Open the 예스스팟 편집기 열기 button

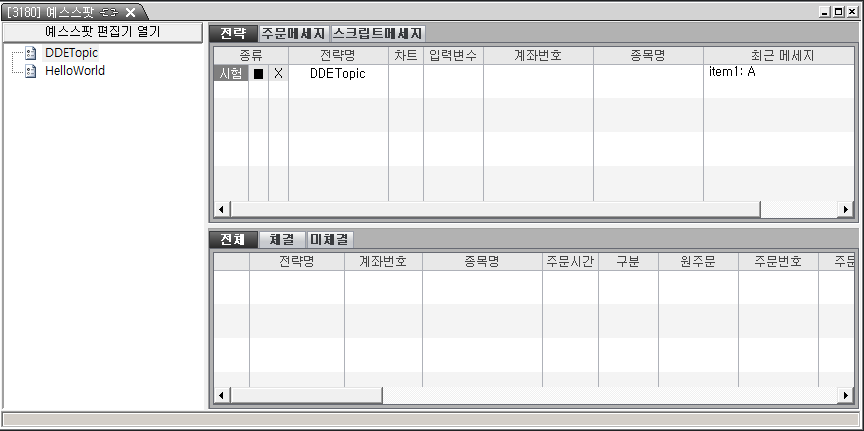pos(103,32)
